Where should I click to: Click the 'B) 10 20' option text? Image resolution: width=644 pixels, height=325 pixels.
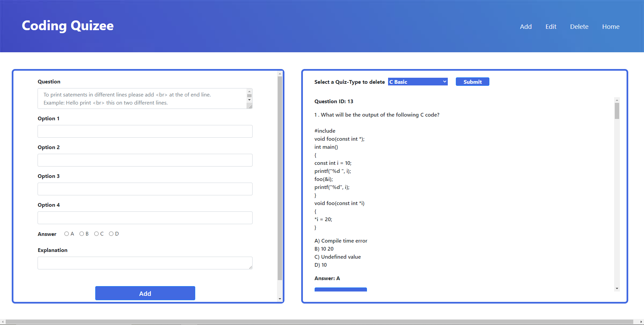click(x=324, y=249)
